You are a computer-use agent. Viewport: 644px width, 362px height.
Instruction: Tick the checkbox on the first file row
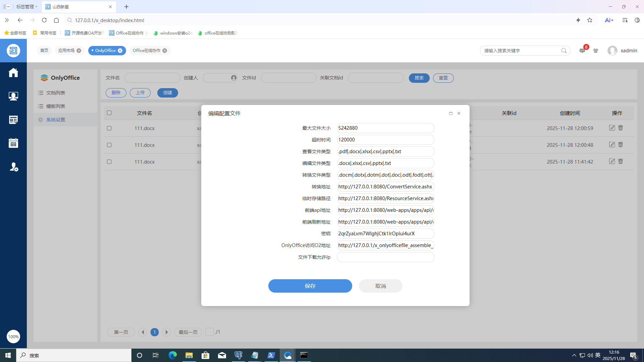point(109,128)
